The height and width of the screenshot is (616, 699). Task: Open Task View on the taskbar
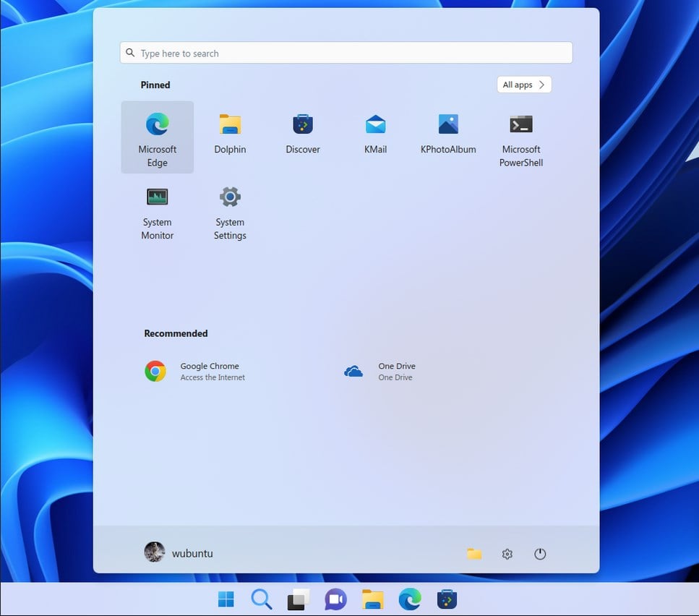299,599
